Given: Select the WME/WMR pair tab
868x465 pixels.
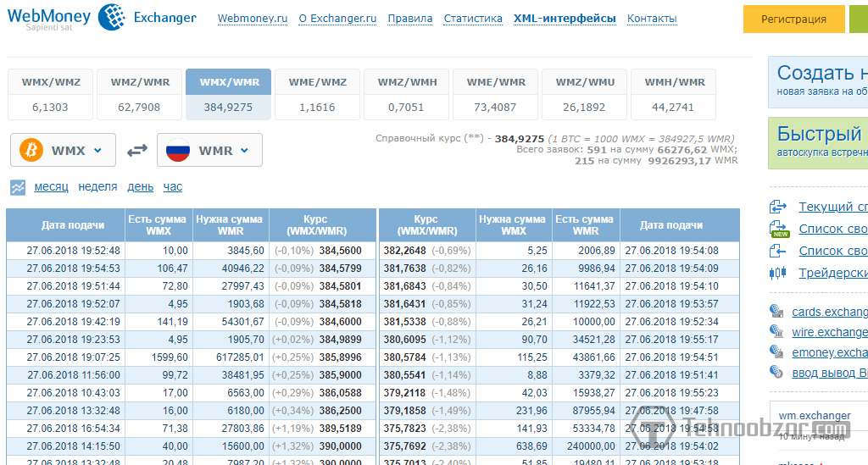Looking at the screenshot, I should tap(495, 94).
